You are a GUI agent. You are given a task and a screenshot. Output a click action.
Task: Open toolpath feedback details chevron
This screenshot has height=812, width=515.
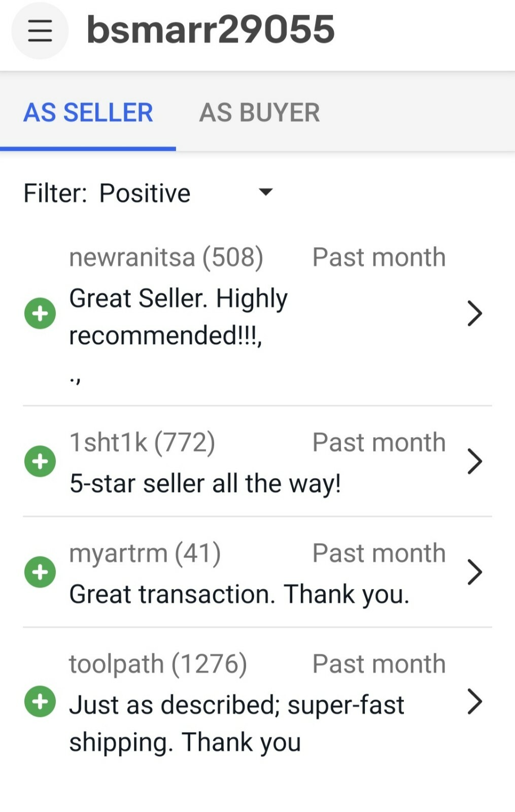[x=474, y=701]
